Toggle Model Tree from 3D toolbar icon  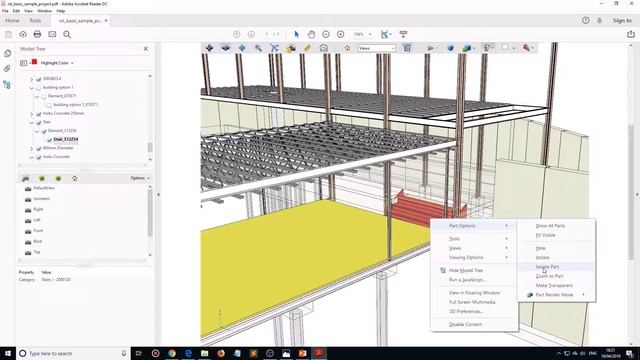(x=407, y=48)
